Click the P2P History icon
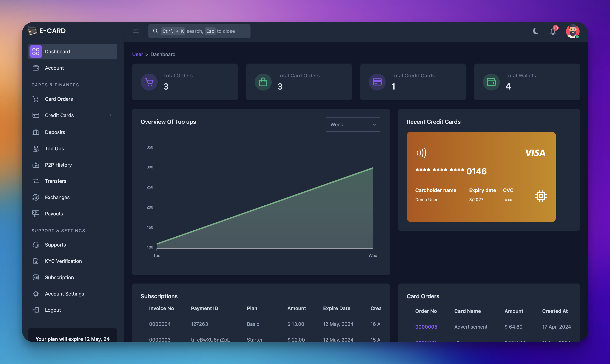 (x=36, y=165)
